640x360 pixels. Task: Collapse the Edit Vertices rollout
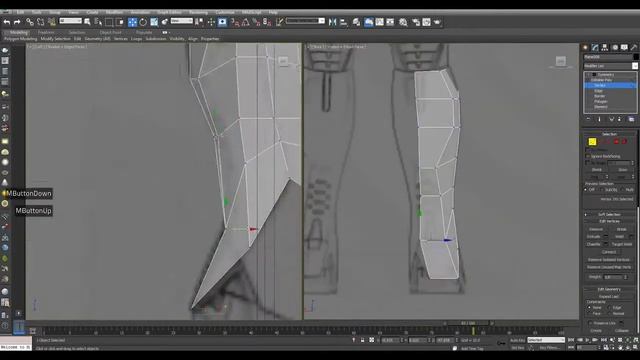pos(609,221)
